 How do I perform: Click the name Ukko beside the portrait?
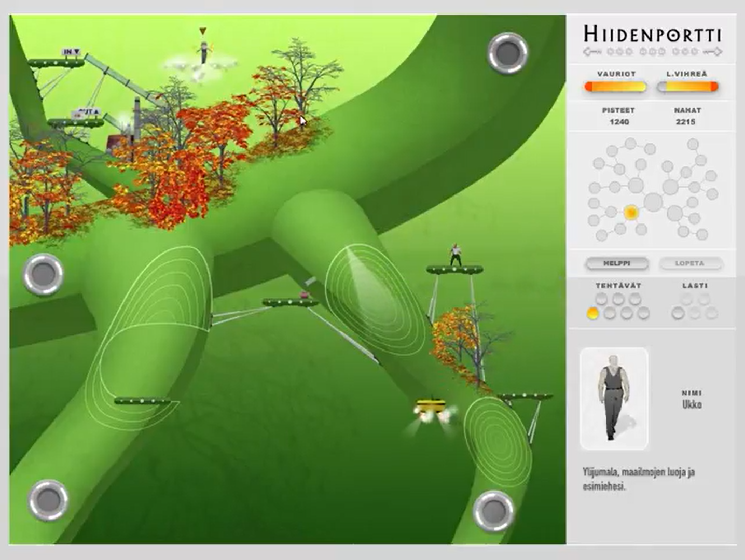(x=692, y=404)
